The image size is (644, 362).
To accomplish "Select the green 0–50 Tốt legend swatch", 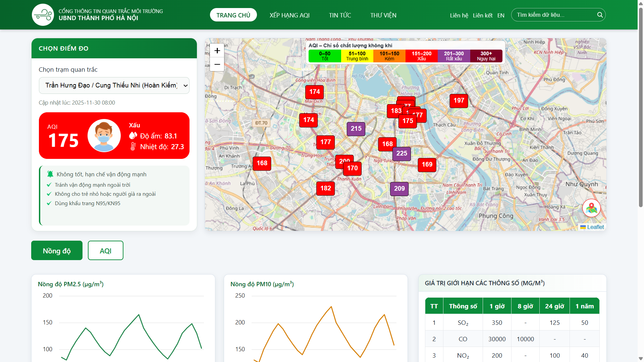I will [x=324, y=56].
